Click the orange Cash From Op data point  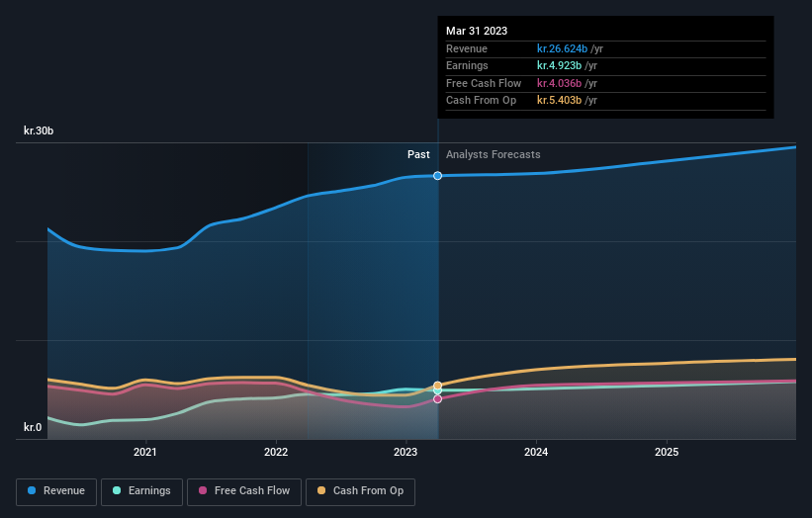click(437, 386)
